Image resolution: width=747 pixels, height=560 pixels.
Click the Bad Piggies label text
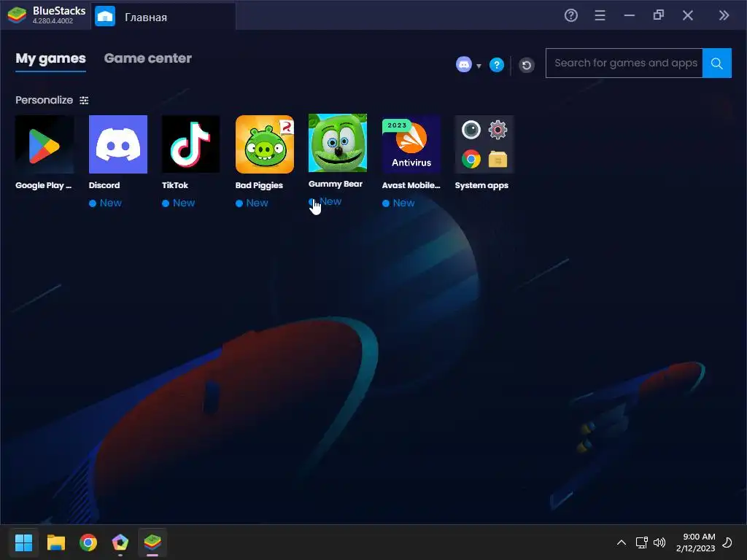coord(259,185)
